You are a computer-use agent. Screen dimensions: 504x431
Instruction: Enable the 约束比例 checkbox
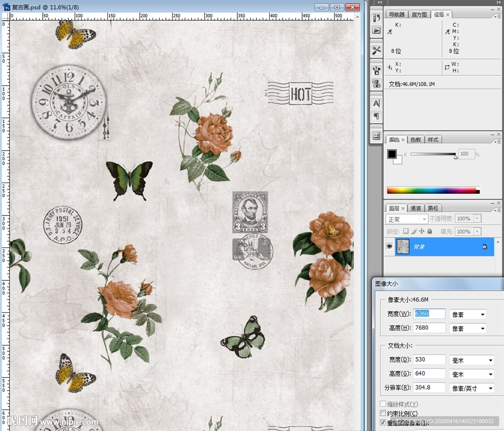[383, 413]
